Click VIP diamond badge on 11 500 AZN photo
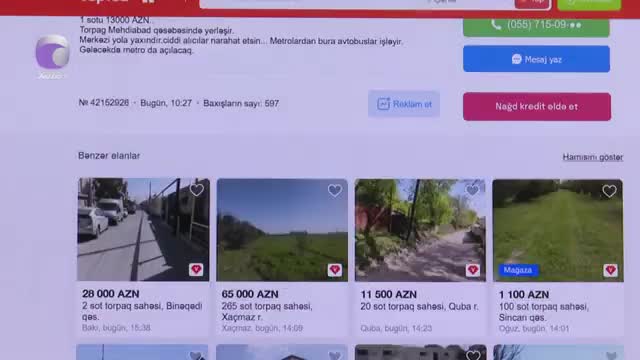The image size is (640, 360). tap(473, 270)
